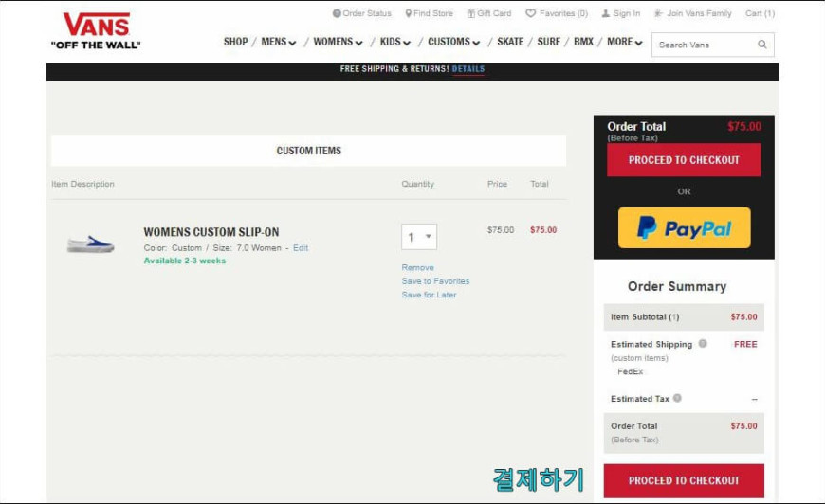Click the Sign In person icon
The height and width of the screenshot is (504, 825).
tap(606, 13)
